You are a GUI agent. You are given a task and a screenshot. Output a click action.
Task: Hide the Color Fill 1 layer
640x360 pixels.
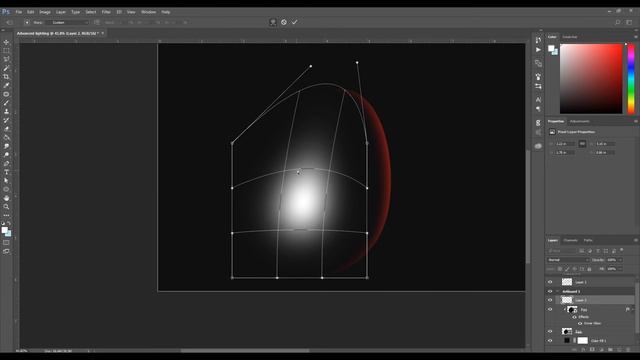[x=550, y=340]
